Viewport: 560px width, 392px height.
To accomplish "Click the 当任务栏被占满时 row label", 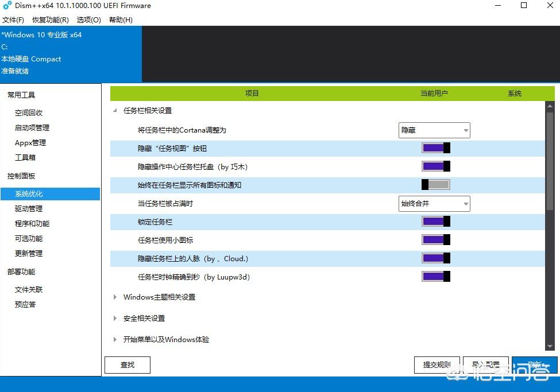I will click(165, 204).
